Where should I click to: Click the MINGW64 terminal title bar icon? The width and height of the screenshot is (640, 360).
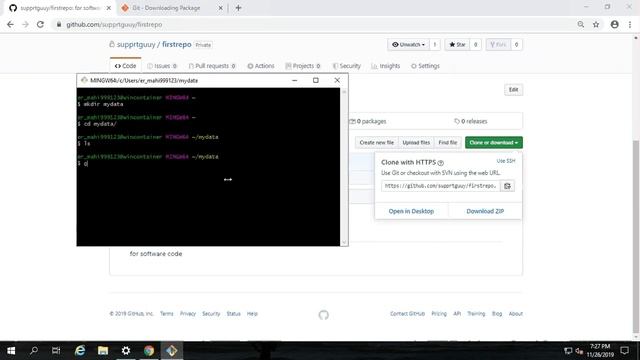point(84,80)
